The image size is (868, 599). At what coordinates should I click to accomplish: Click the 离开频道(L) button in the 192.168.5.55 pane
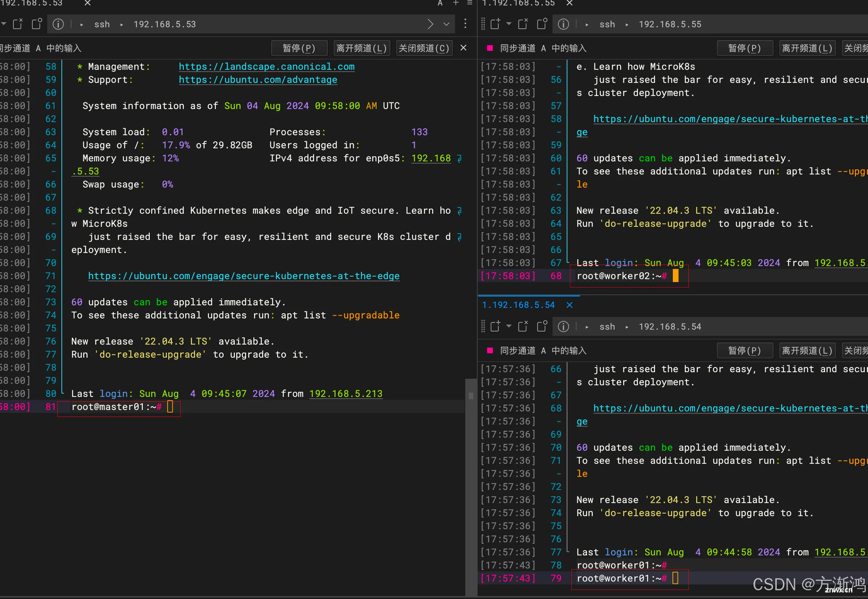(x=807, y=48)
